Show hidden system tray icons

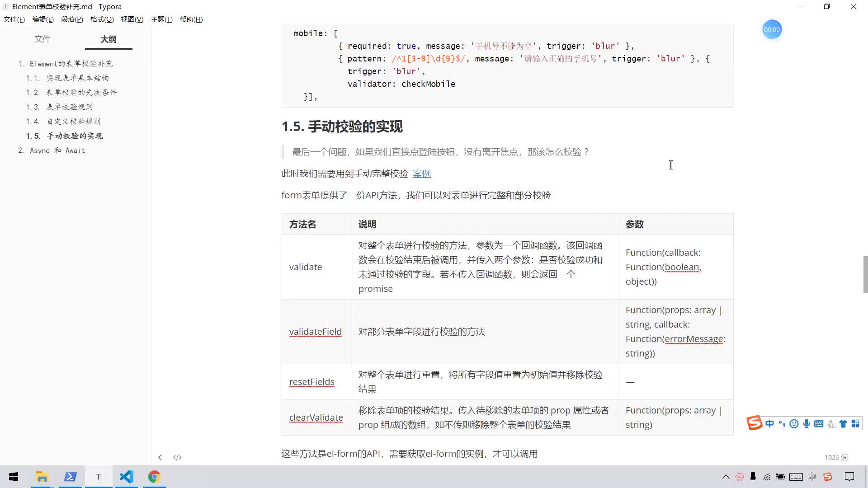click(x=726, y=477)
